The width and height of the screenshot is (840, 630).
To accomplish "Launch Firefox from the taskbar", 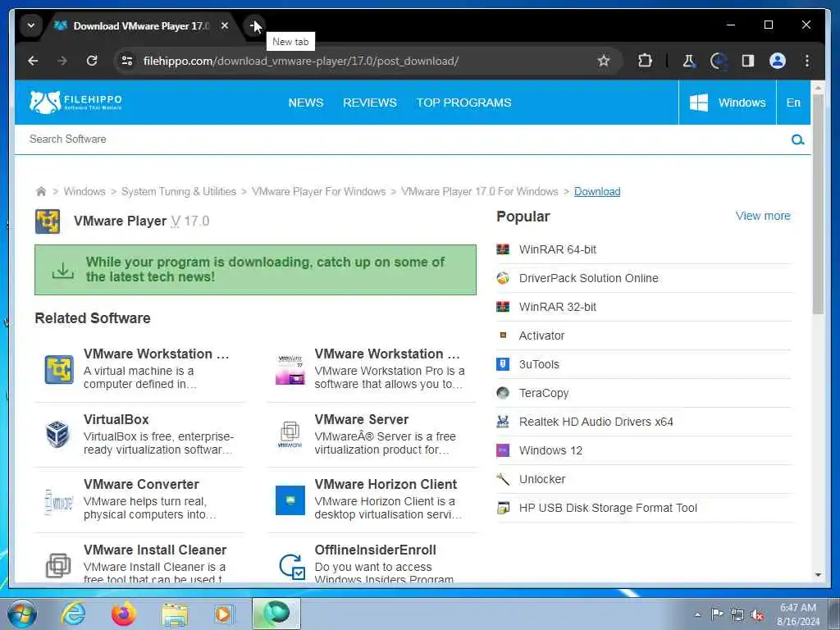I will [123, 614].
